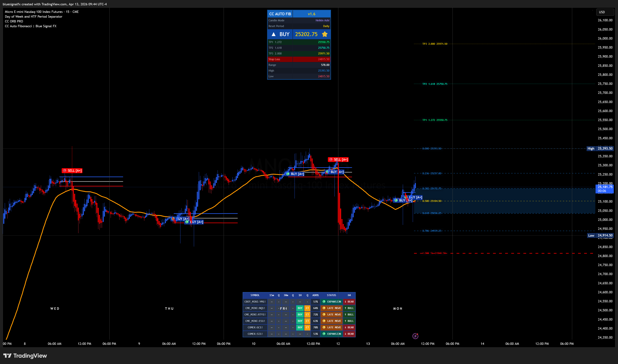This screenshot has height=364, width=618.
Task: Click the MON day label
Action: pyautogui.click(x=398, y=309)
